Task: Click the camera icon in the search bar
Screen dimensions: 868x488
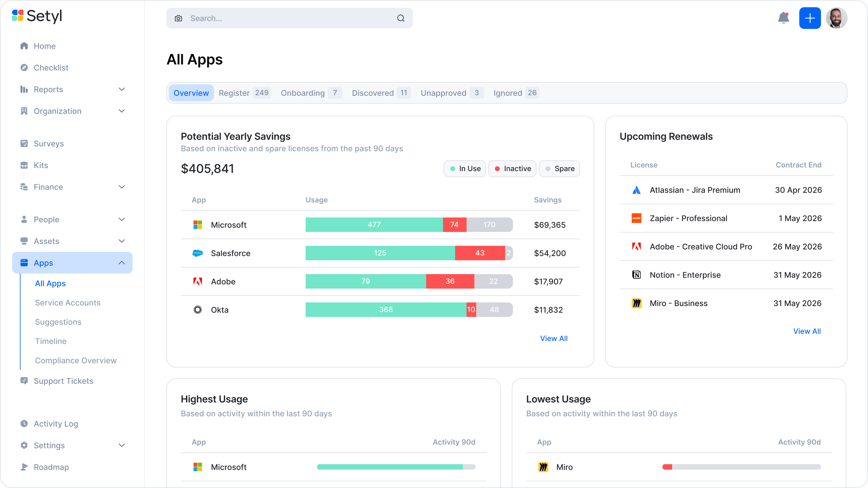Action: point(179,18)
